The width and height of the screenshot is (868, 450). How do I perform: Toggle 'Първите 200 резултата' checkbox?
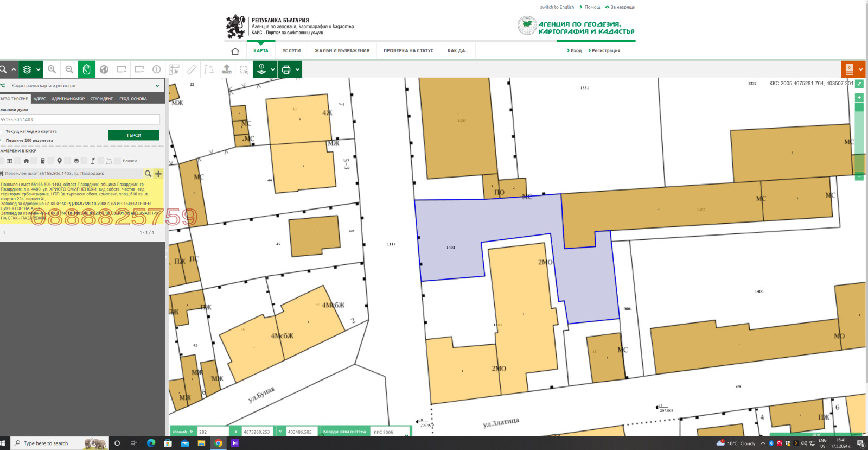click(x=2, y=140)
